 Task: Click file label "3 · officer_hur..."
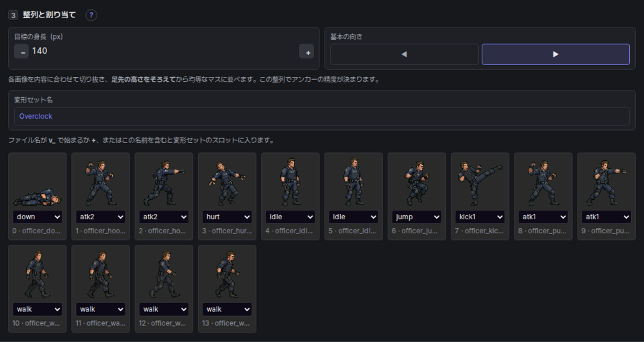(x=227, y=231)
